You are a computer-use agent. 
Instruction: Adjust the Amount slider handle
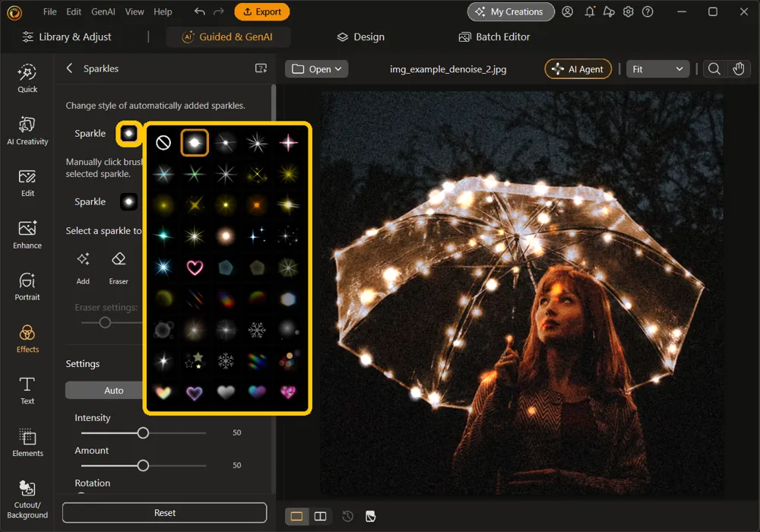(143, 466)
